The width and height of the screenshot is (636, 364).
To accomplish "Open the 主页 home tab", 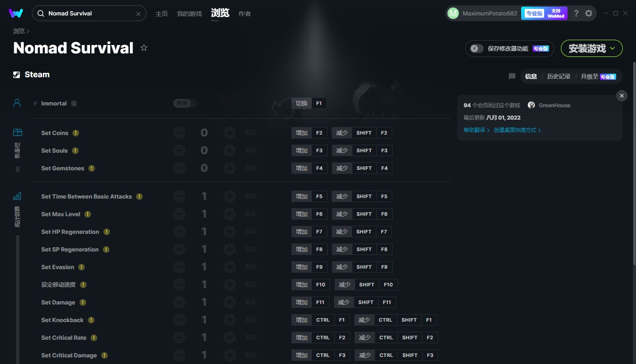I will 162,14.
